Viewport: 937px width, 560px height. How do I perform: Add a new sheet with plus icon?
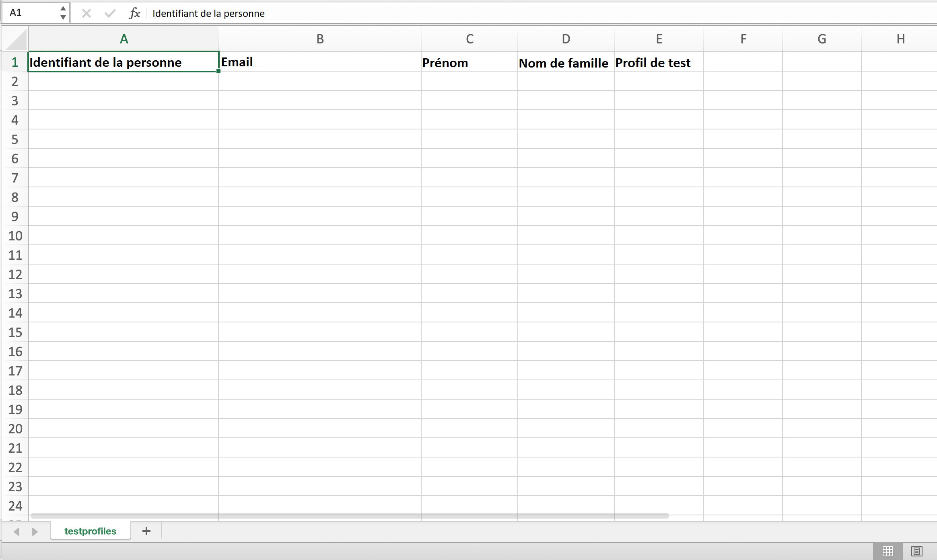click(x=146, y=531)
